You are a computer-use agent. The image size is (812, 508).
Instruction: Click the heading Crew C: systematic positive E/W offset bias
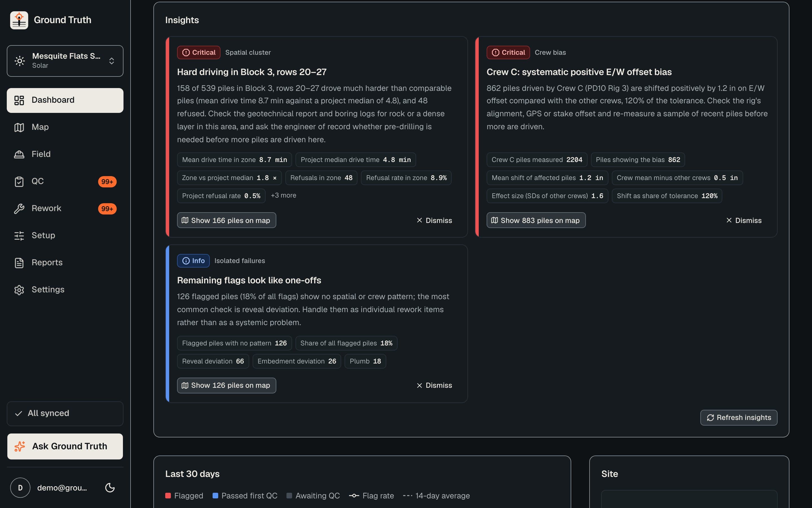point(579,72)
